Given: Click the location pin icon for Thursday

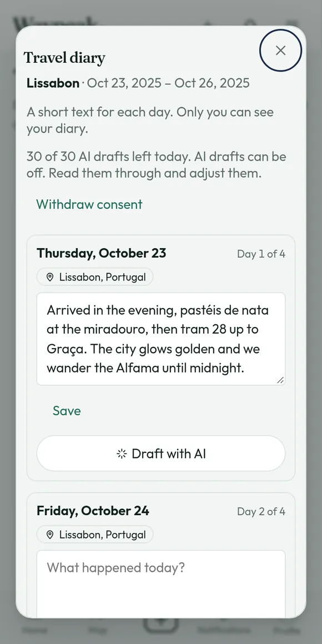Looking at the screenshot, I should coord(50,277).
